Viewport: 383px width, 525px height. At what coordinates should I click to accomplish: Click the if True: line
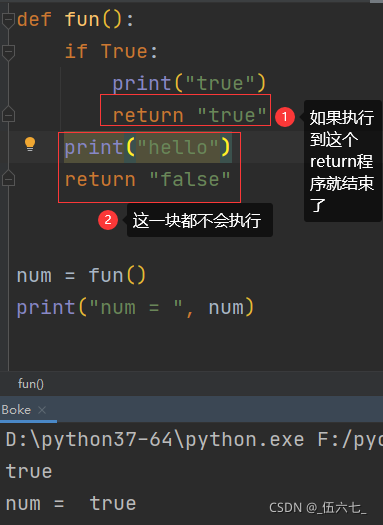(x=111, y=51)
